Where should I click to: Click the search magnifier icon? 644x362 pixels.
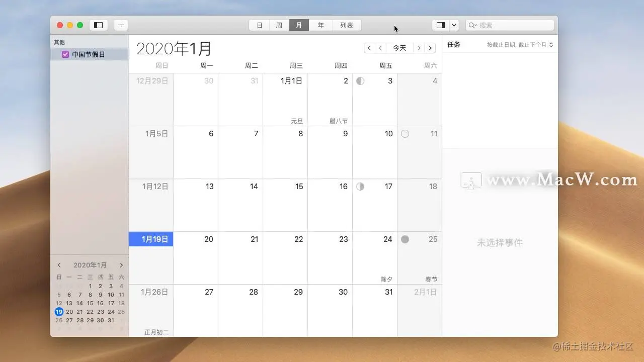(472, 25)
